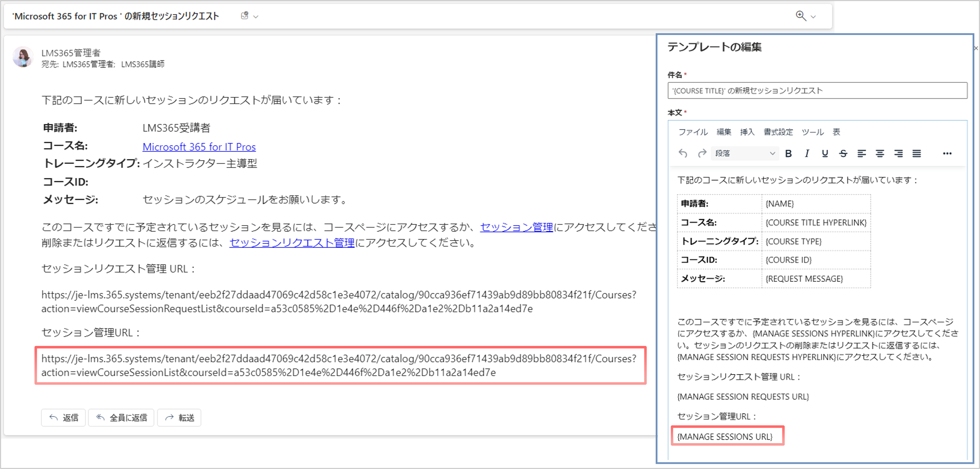This screenshot has width=980, height=469.
Task: Align text left in template editor
Action: pos(862,153)
